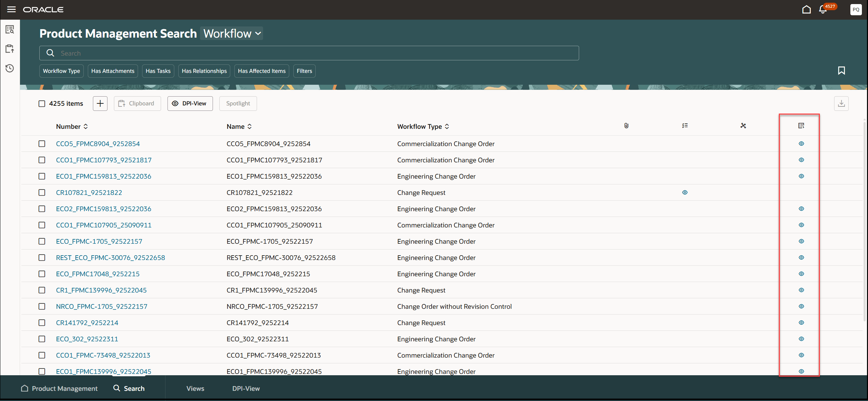868x401 pixels.
Task: Click the Has Affected Items filter button
Action: [261, 71]
